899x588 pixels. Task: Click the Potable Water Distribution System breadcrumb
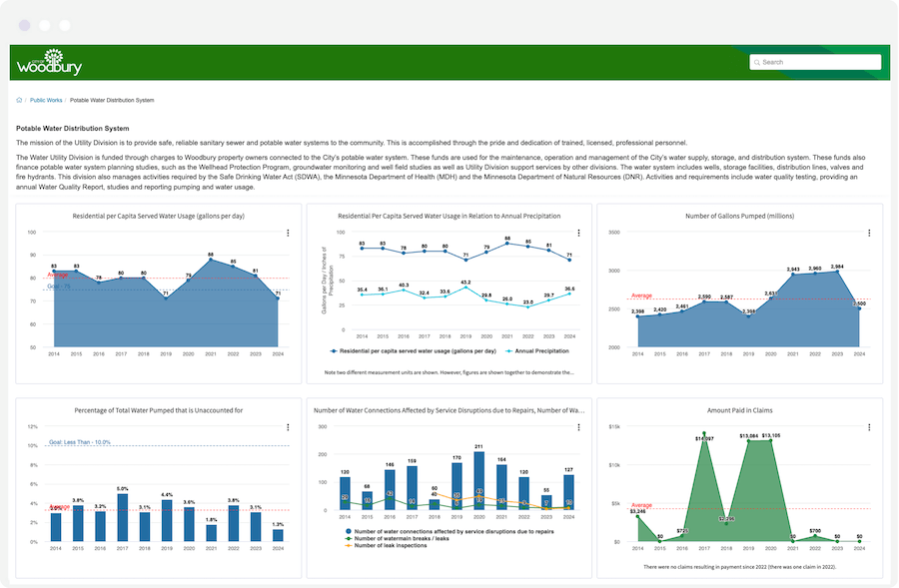[x=113, y=100]
